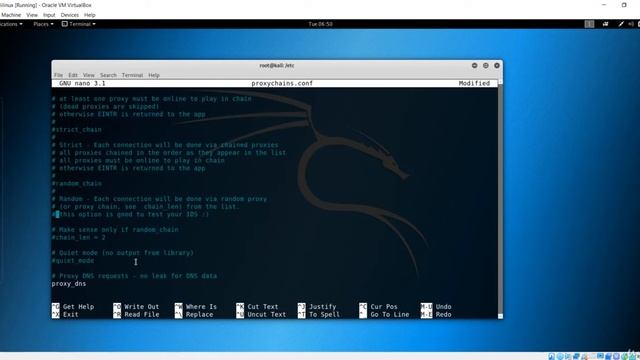The width and height of the screenshot is (640, 360).
Task: Click the GNU nano 3.1 title text
Action: 82,83
